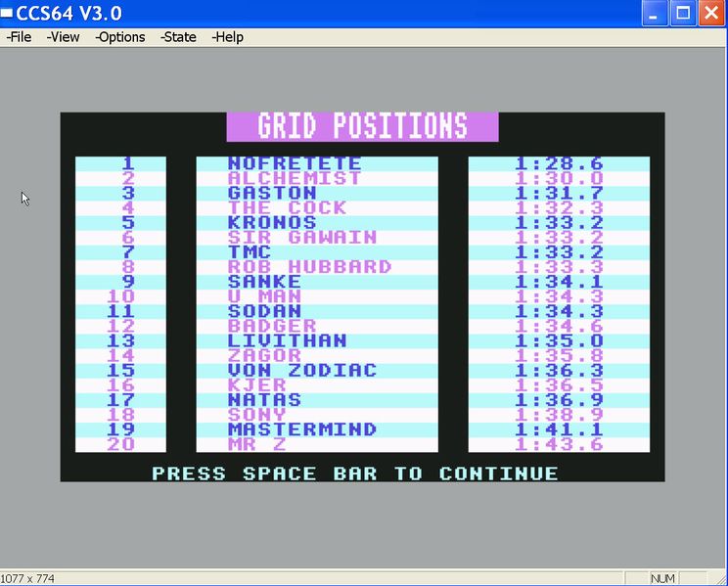
Task: Click the 1:43.6 lap time
Action: 559,444
